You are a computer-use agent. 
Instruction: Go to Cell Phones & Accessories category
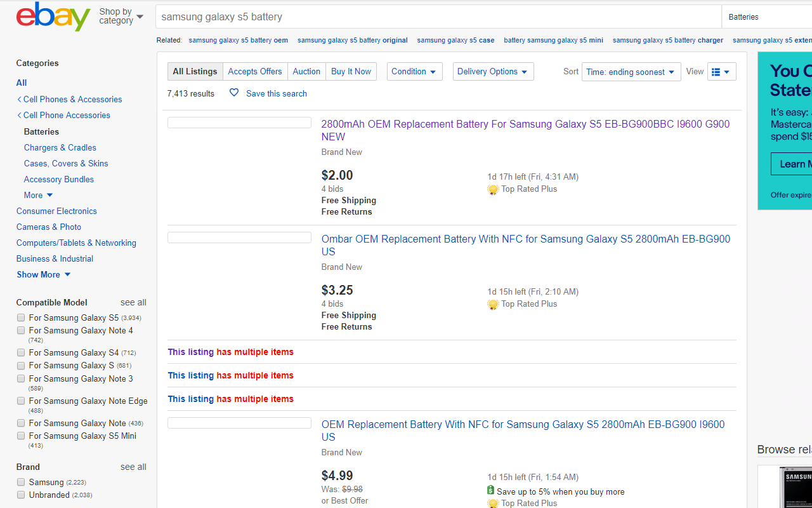72,99
